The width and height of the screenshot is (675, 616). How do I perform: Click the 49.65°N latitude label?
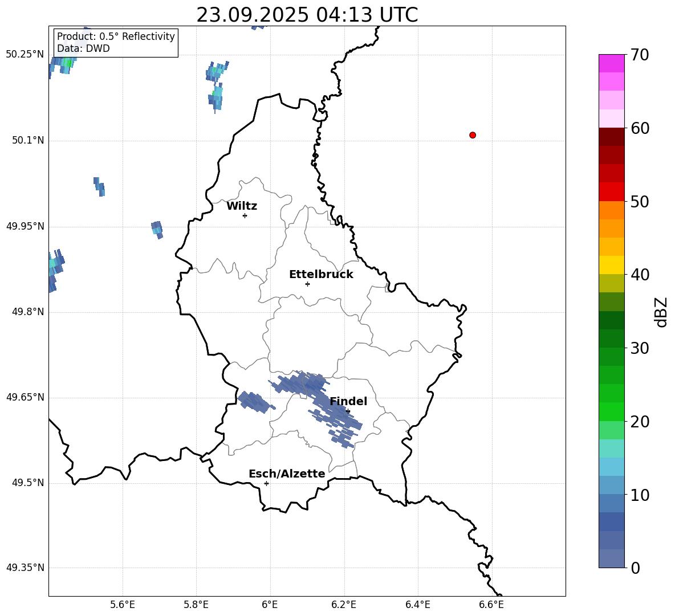coord(25,397)
